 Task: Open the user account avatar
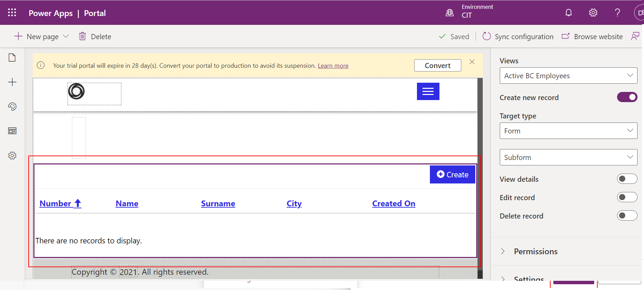pos(639,13)
